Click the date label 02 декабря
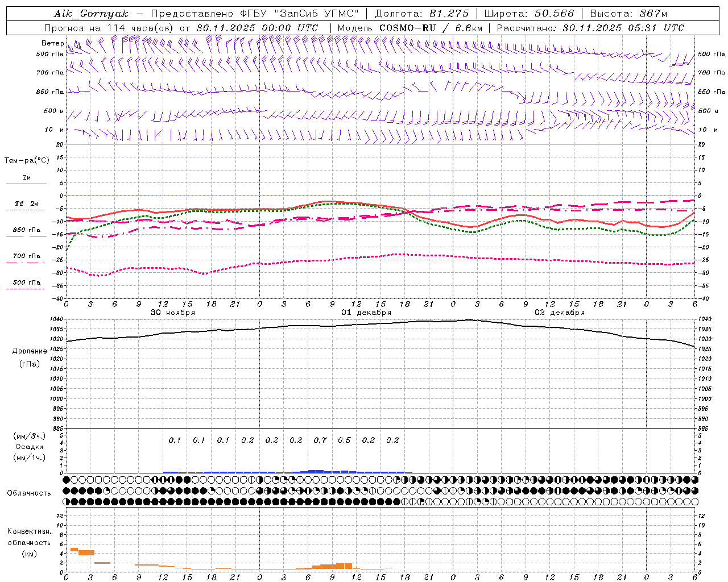The image size is (728, 582). (560, 313)
